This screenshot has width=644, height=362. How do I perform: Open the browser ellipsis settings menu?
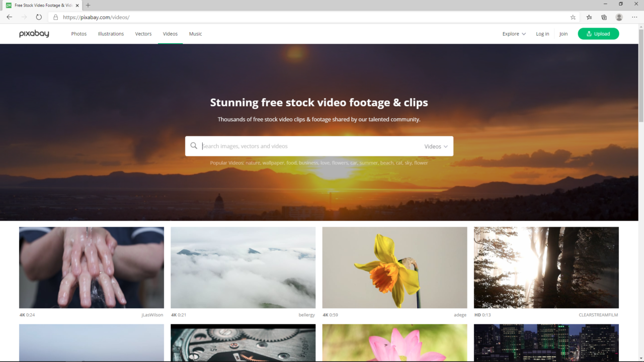[634, 17]
